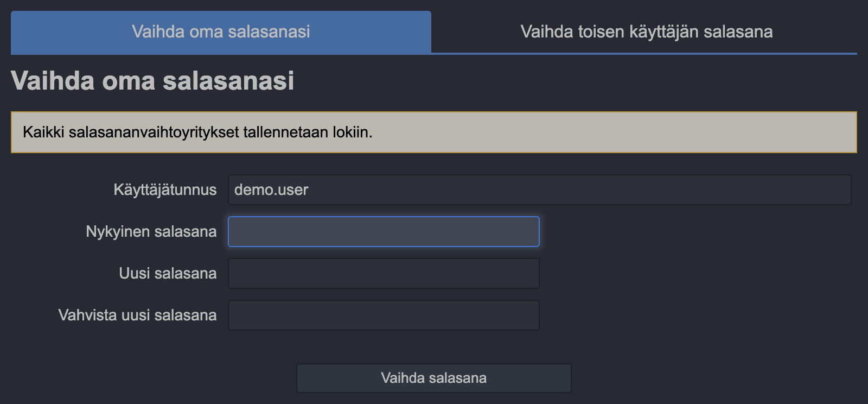Activate the "Vahvista uusi salasana" input box
The height and width of the screenshot is (404, 868).
point(384,315)
